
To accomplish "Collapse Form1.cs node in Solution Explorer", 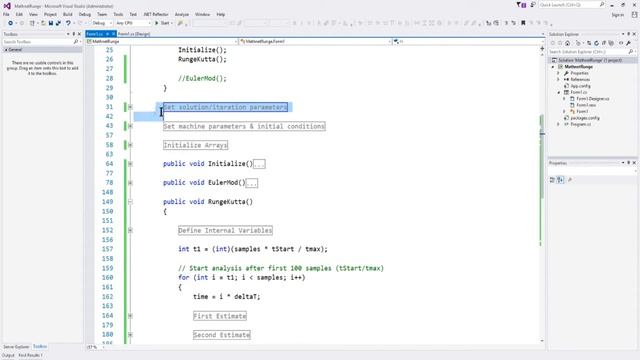I will click(559, 93).
